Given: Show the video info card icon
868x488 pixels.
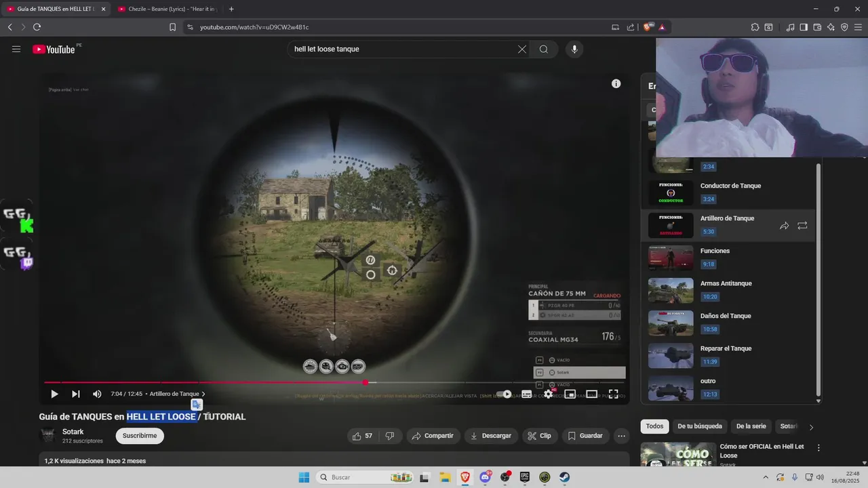Looking at the screenshot, I should (x=616, y=83).
